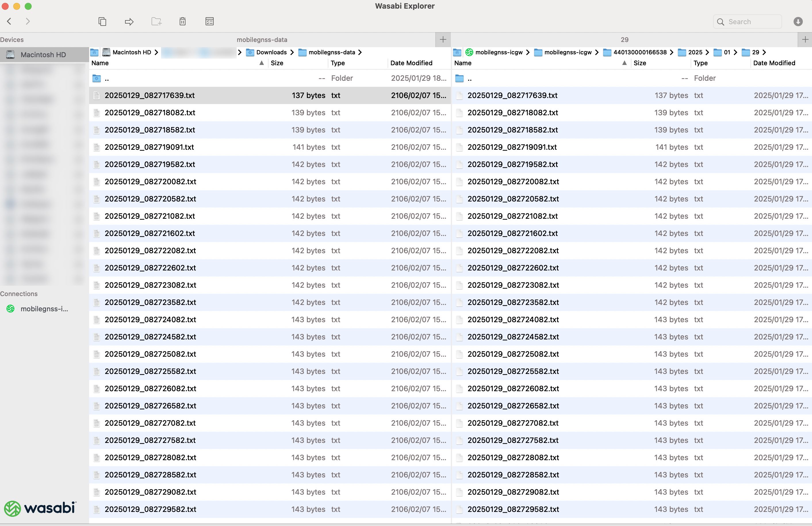Sort right pane by Name column
This screenshot has width=812, height=526.
pyautogui.click(x=541, y=63)
